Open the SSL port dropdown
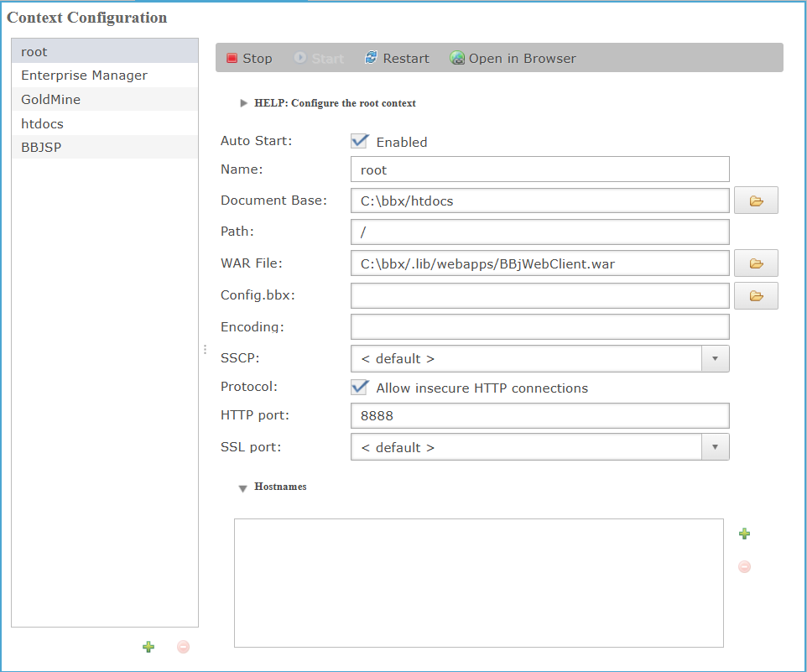The image size is (807, 672). [715, 447]
